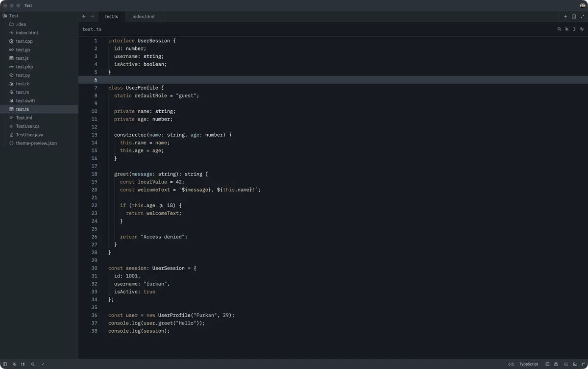This screenshot has width=588, height=369.
Task: Click line number 1 in the gutter
Action: pyautogui.click(x=96, y=41)
